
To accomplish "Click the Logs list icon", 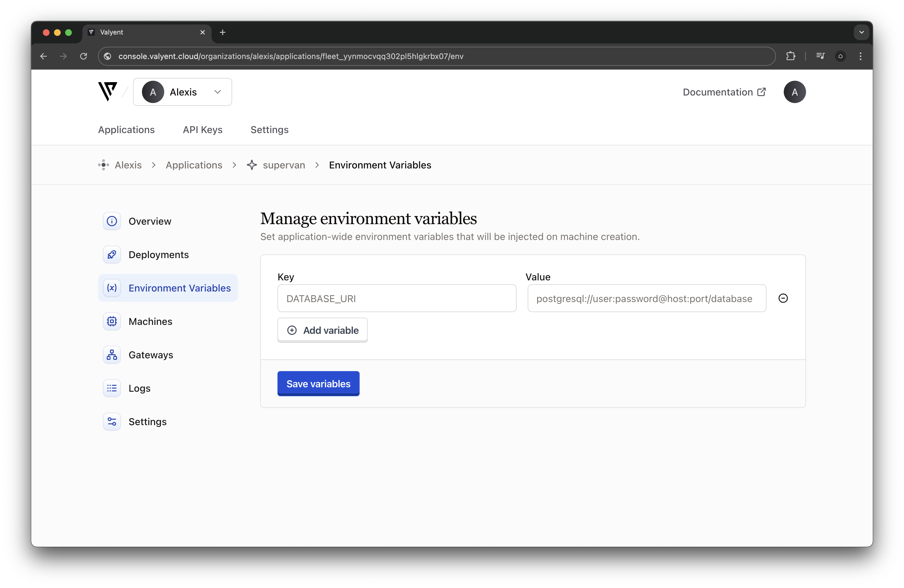I will coord(112,388).
